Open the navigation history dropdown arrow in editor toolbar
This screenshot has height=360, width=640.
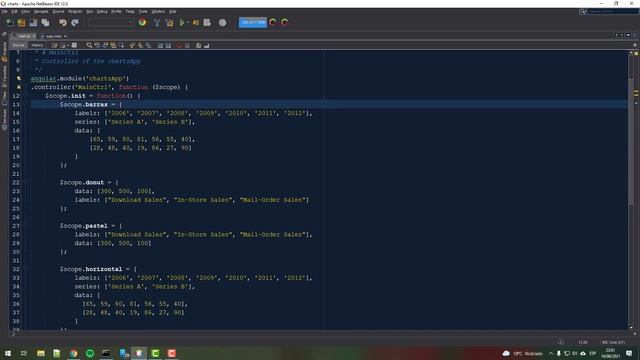pos(68,45)
